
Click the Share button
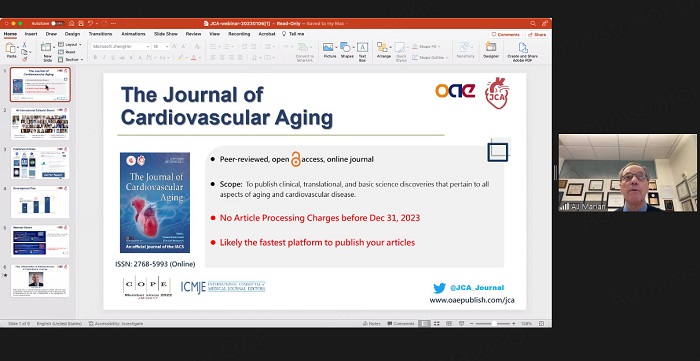tap(537, 34)
